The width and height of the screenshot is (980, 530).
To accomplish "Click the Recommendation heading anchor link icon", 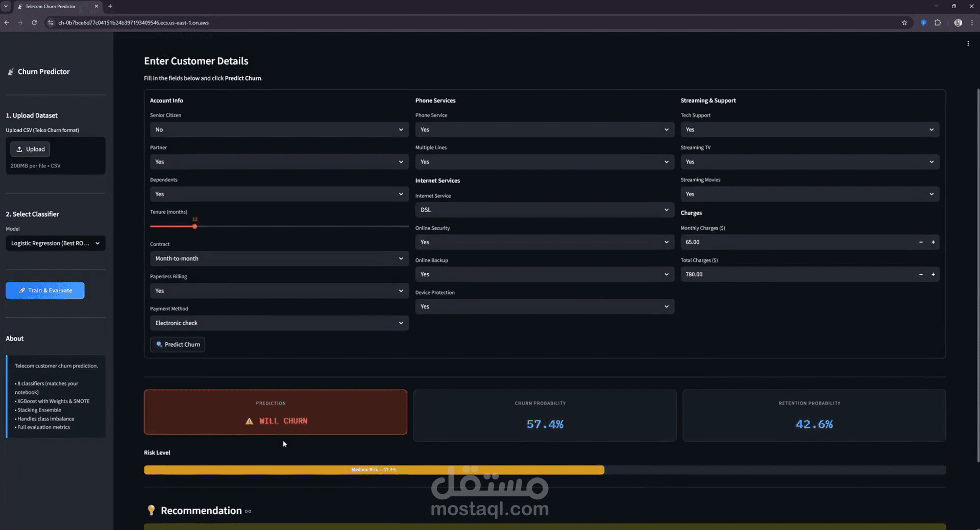I will click(x=248, y=511).
